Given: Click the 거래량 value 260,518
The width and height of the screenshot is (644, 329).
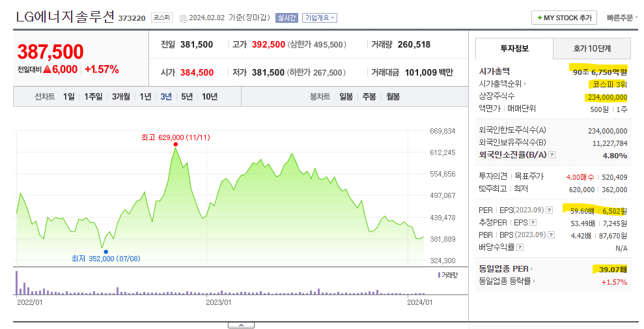Looking at the screenshot, I should [x=414, y=44].
